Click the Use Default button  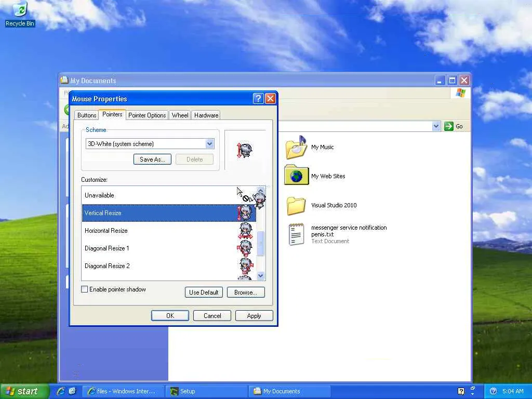click(204, 292)
